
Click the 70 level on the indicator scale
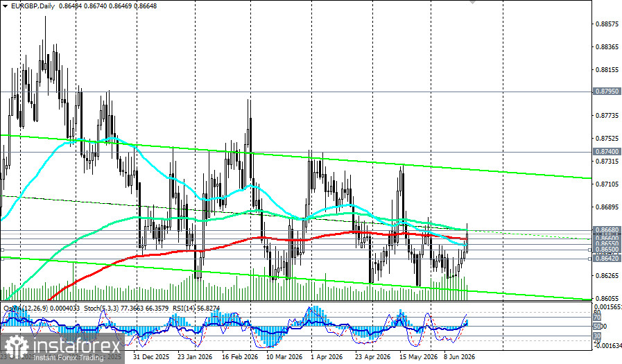pos(597,318)
